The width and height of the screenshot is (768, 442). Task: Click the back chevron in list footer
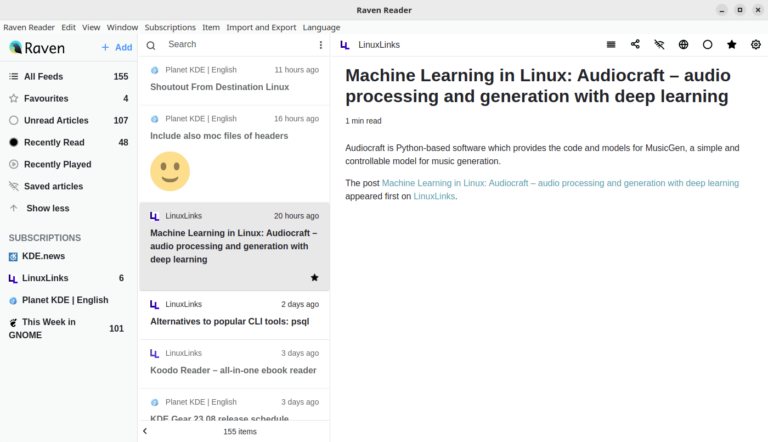pyautogui.click(x=145, y=432)
